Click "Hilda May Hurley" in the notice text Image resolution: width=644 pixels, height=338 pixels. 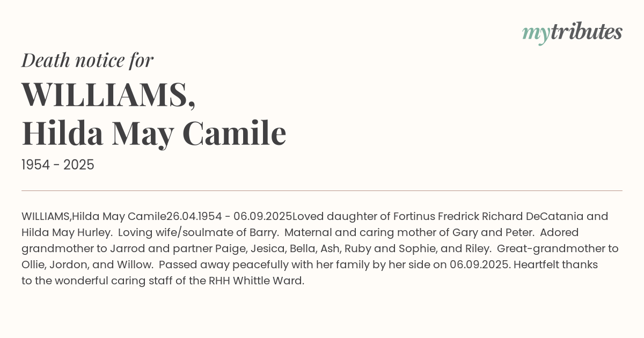67,233
